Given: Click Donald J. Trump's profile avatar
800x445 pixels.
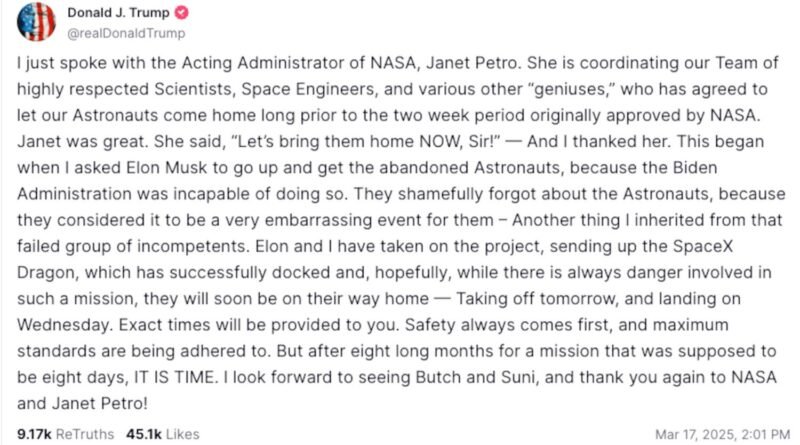Looking at the screenshot, I should point(38,22).
